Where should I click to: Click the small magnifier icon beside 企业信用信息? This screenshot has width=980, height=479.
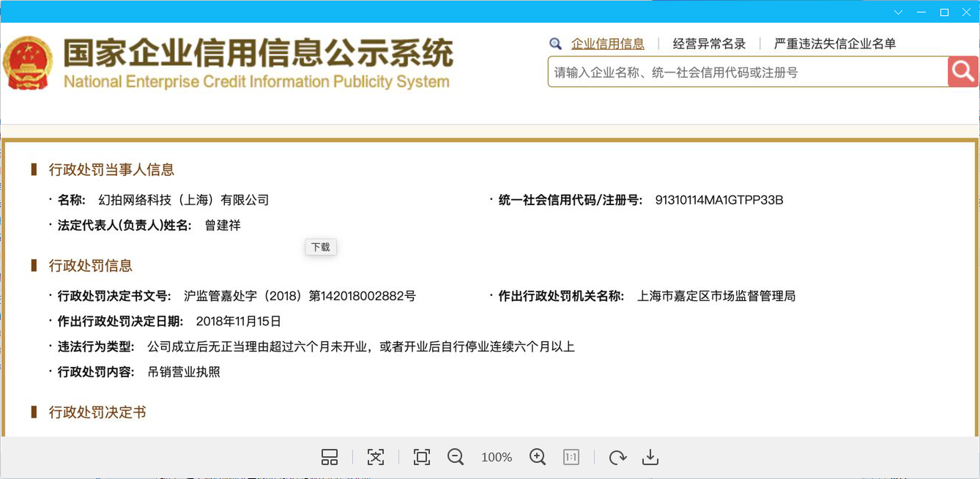click(x=555, y=44)
